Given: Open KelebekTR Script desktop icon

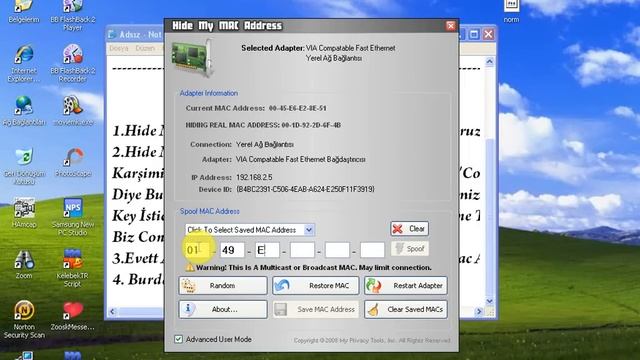Looking at the screenshot, I should [x=73, y=268].
